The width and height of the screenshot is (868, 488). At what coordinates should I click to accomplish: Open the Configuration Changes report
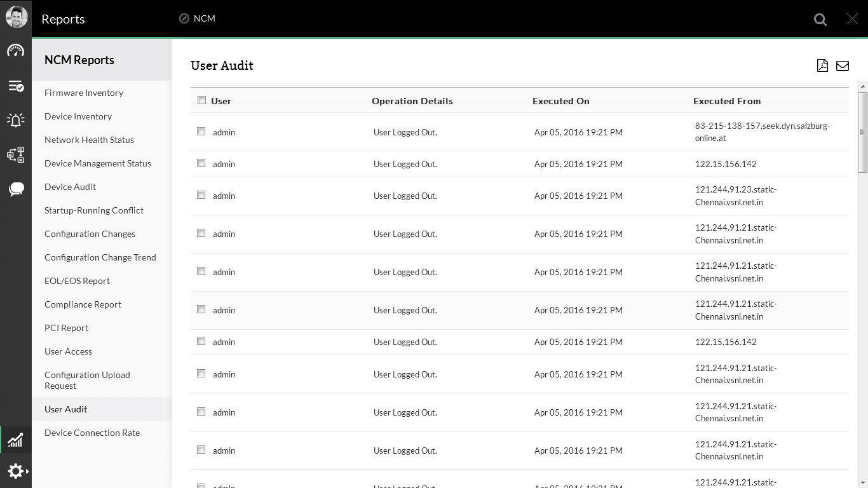coord(90,233)
